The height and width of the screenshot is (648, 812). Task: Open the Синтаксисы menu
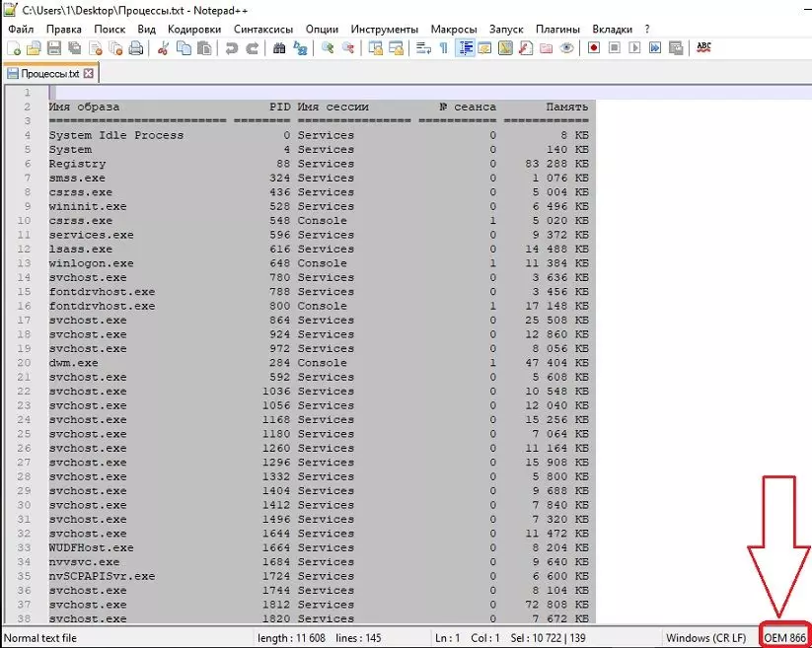coord(263,30)
